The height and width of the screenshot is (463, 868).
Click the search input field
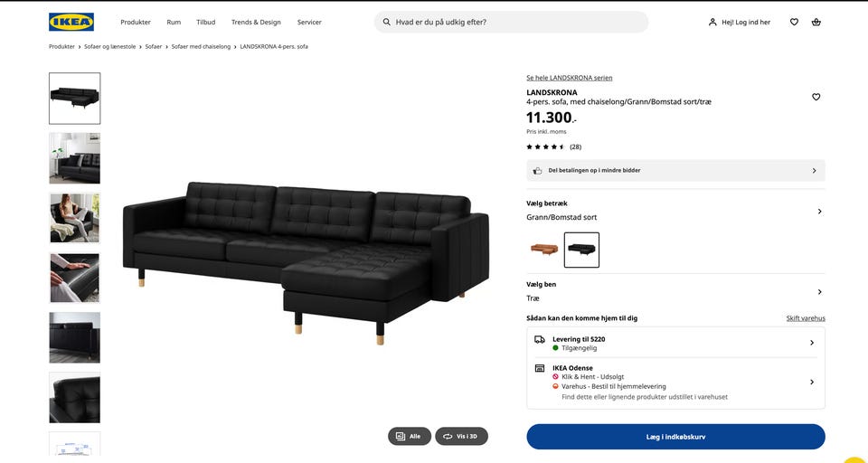click(x=515, y=22)
